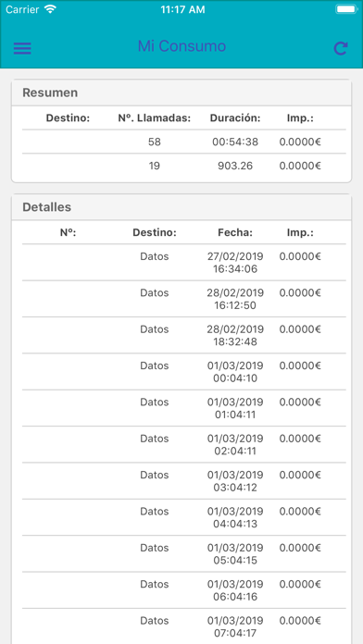Select the entry at 01/03/2019 03:04:12

tap(183, 481)
